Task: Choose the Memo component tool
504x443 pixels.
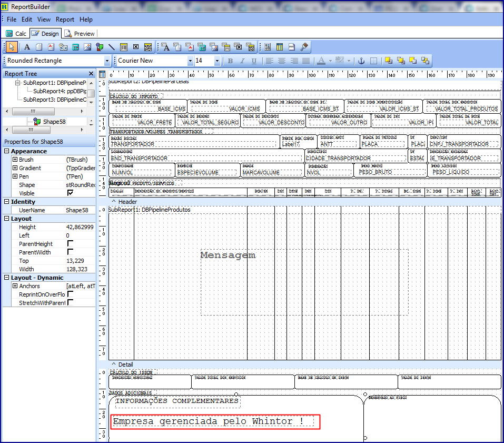Action: pyautogui.click(x=39, y=47)
